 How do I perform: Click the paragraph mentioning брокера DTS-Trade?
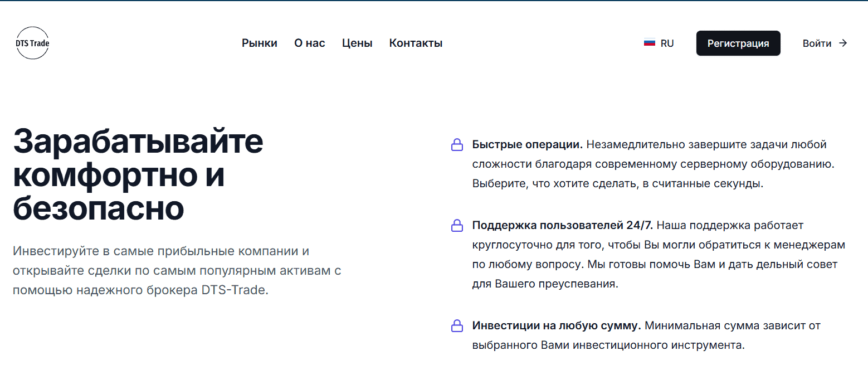click(x=177, y=271)
